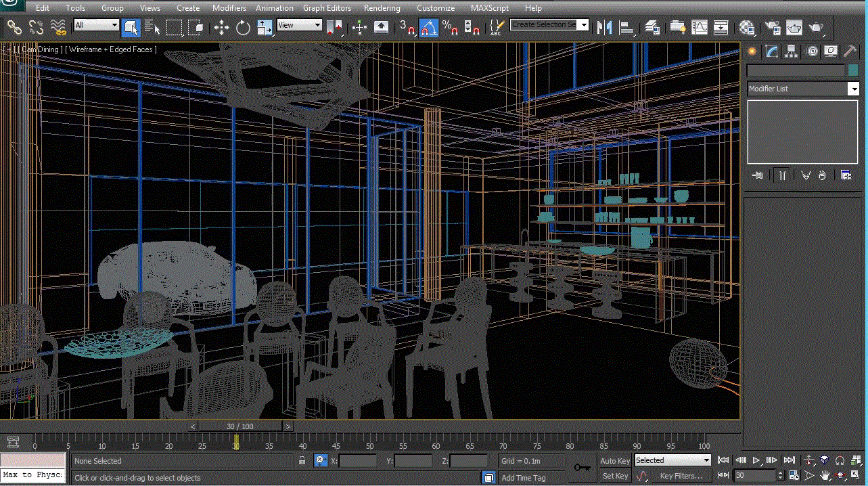
Task: Click the Set Keys key icon
Action: (582, 467)
